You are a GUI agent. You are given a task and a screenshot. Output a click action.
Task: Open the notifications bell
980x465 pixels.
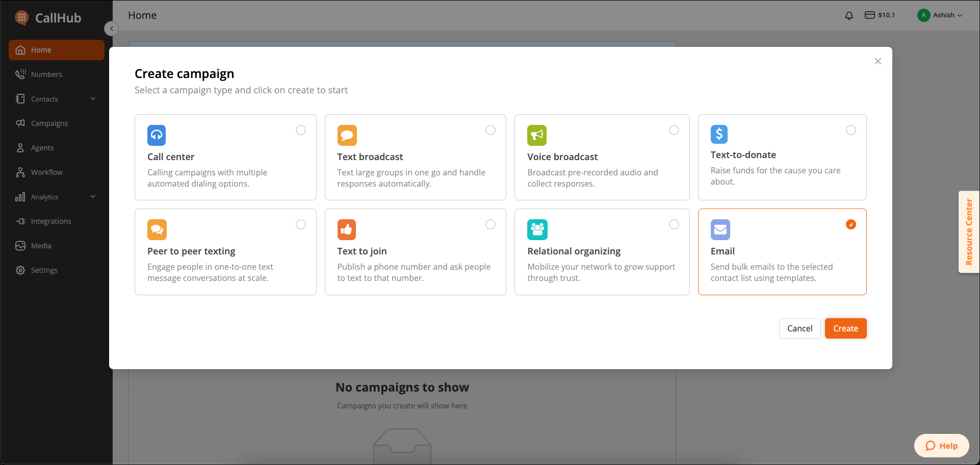849,15
